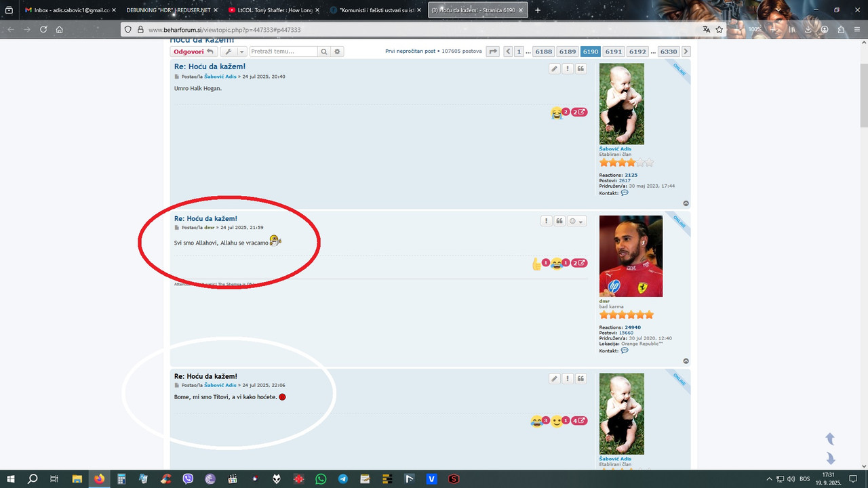Click the Prvi nepročitan post link

(x=410, y=52)
